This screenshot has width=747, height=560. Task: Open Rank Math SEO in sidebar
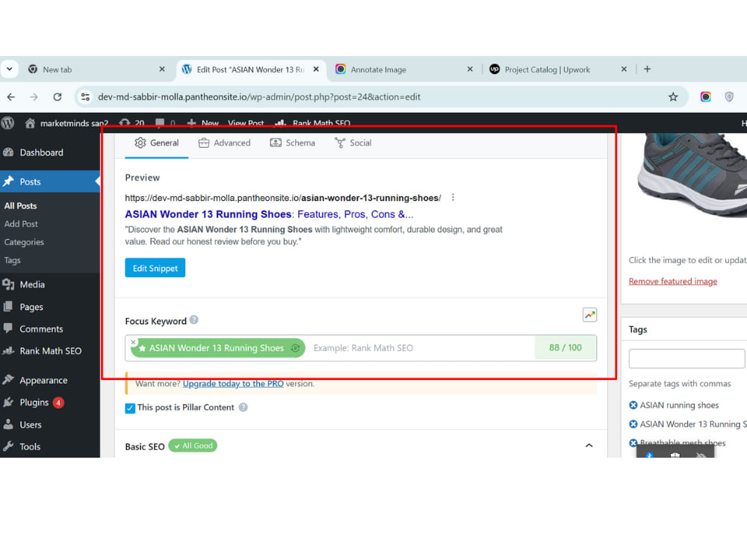pos(50,351)
